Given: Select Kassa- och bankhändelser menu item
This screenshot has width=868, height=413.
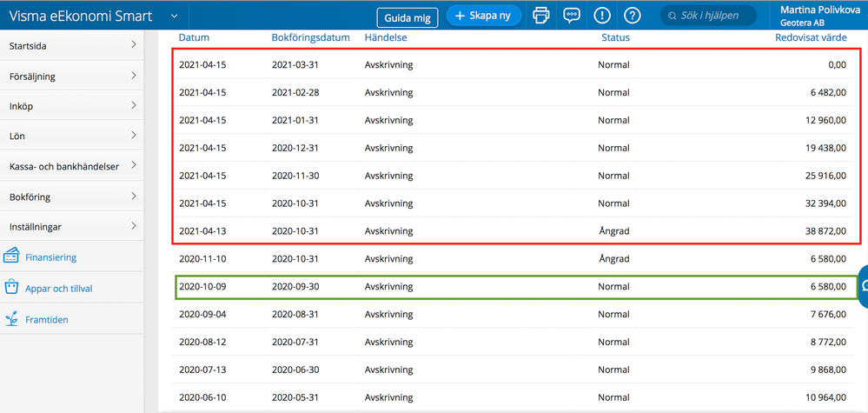Looking at the screenshot, I should pos(71,166).
